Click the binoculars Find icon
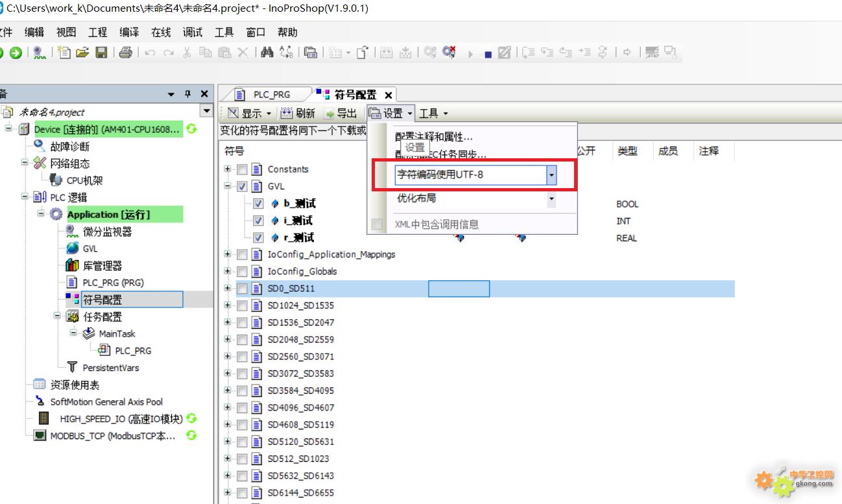 pyautogui.click(x=267, y=53)
